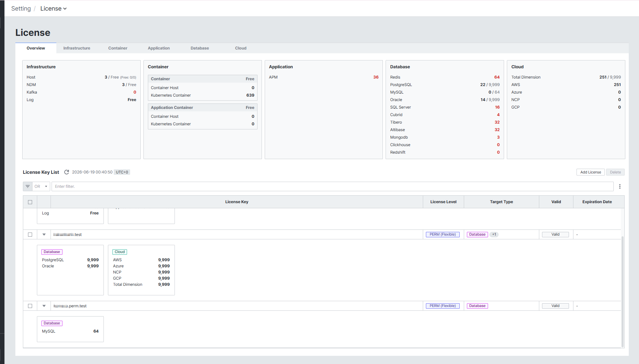
Task: Open the License breadcrumb dropdown
Action: 53,9
